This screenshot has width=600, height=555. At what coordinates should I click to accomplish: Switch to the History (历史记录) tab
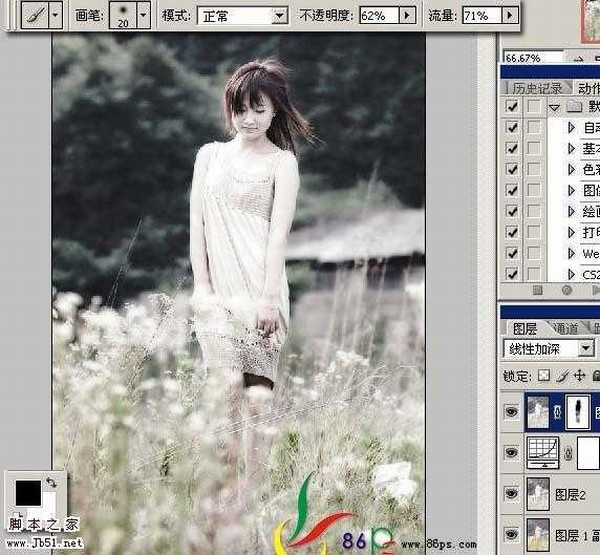click(x=533, y=88)
